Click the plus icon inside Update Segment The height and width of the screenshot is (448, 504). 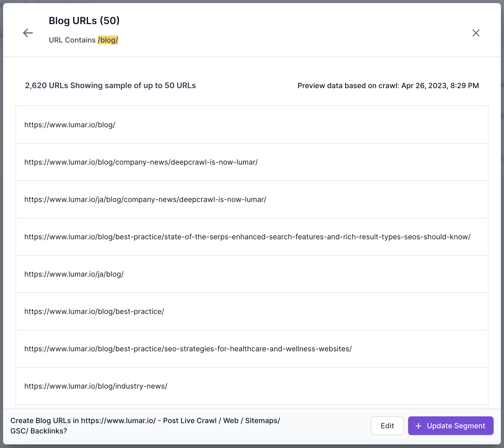click(418, 426)
